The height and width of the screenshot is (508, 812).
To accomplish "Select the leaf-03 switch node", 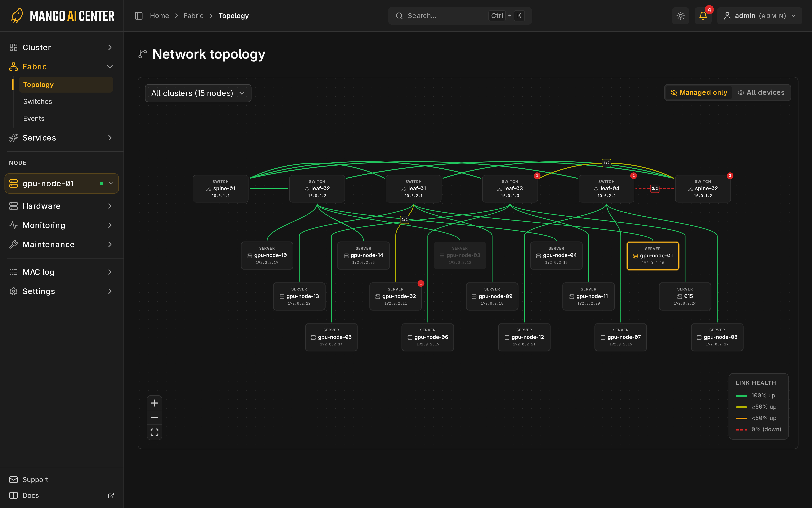I will pos(510,189).
